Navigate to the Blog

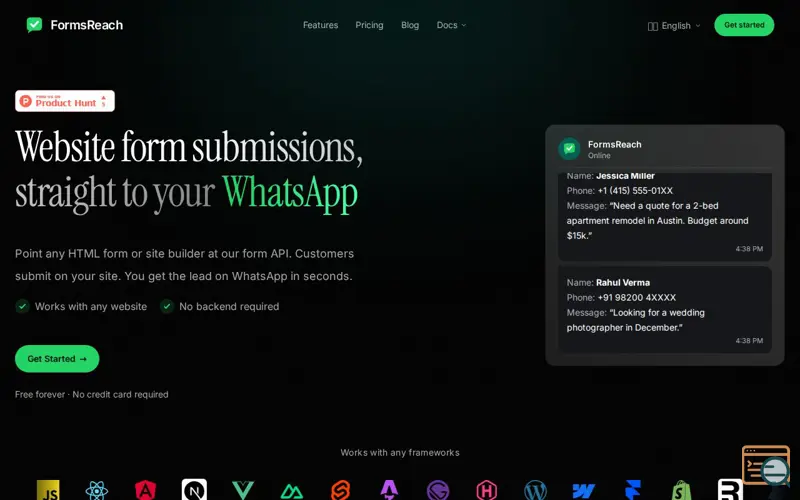(x=410, y=25)
